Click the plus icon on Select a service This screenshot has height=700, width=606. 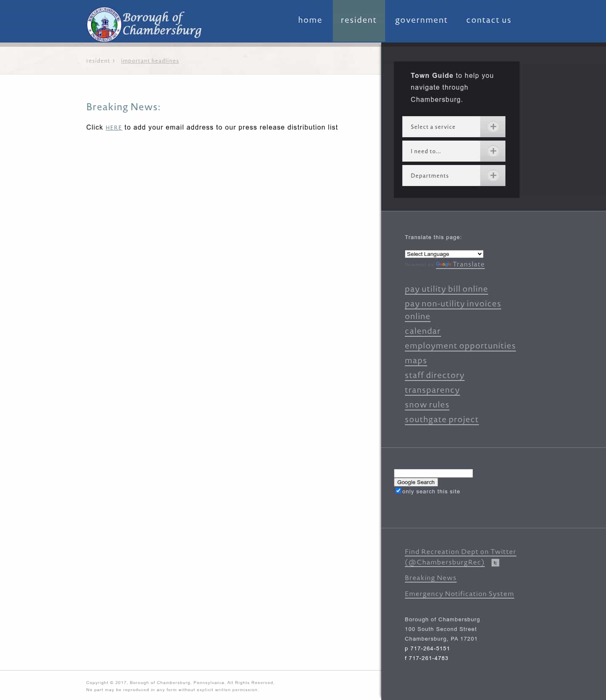[x=493, y=127]
